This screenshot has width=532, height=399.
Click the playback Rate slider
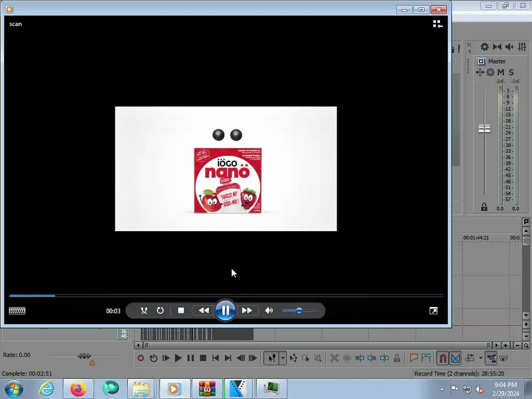tap(84, 356)
